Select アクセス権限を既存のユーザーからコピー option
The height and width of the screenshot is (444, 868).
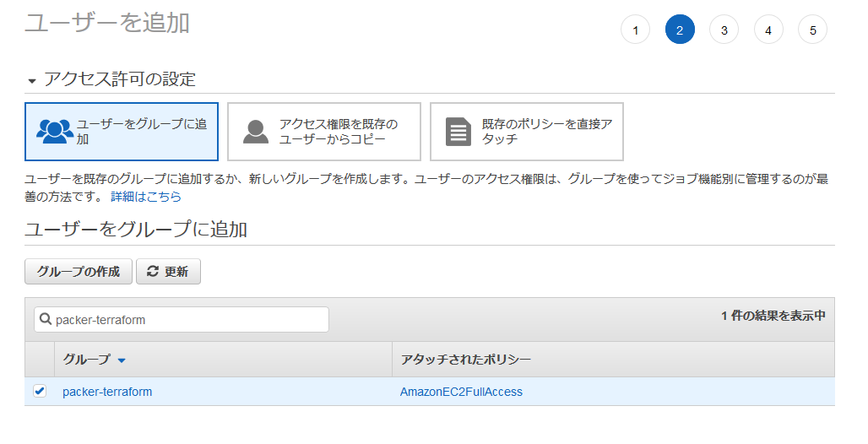coord(324,132)
